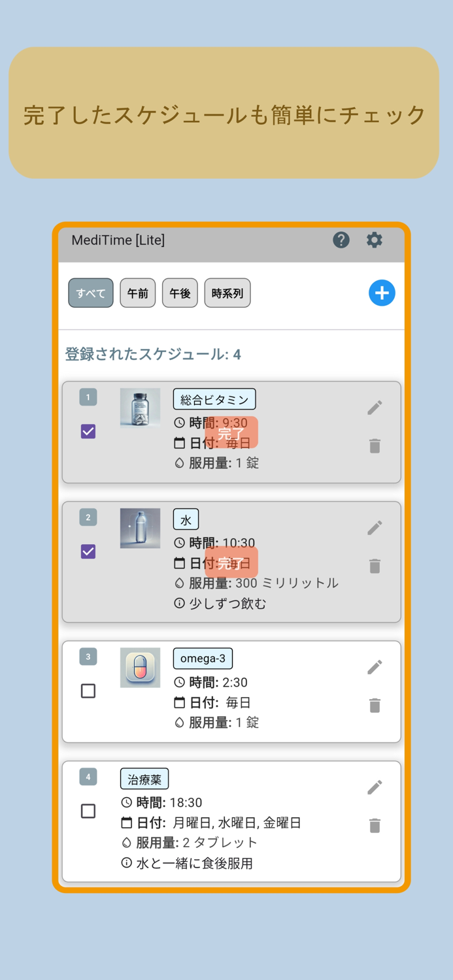Delete the 総合ビタミン schedule via trash icon

[374, 446]
